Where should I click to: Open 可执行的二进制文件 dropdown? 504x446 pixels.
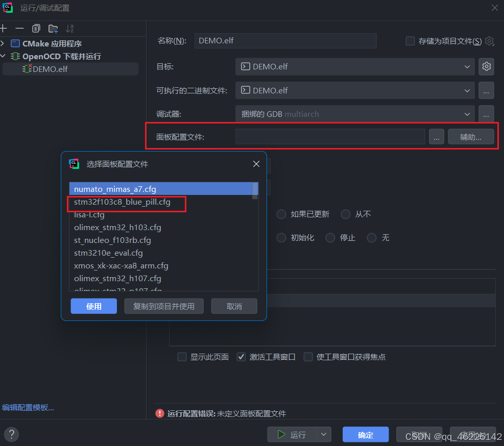(x=355, y=90)
